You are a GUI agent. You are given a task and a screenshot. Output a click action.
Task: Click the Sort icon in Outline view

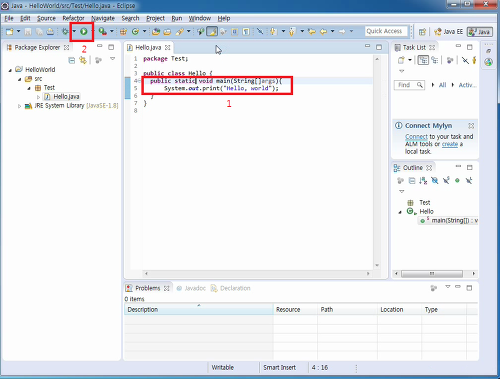tap(423, 181)
